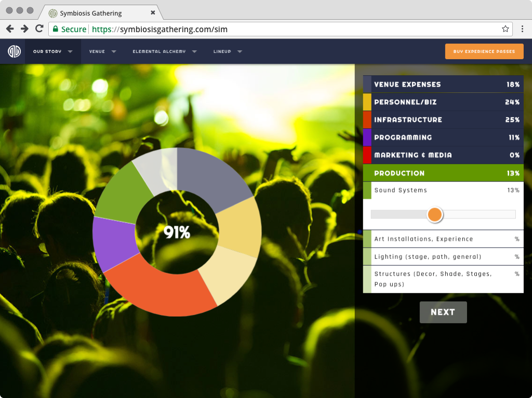Select the Symbiosis Gathering browser tab
This screenshot has height=398, width=532.
click(x=101, y=13)
